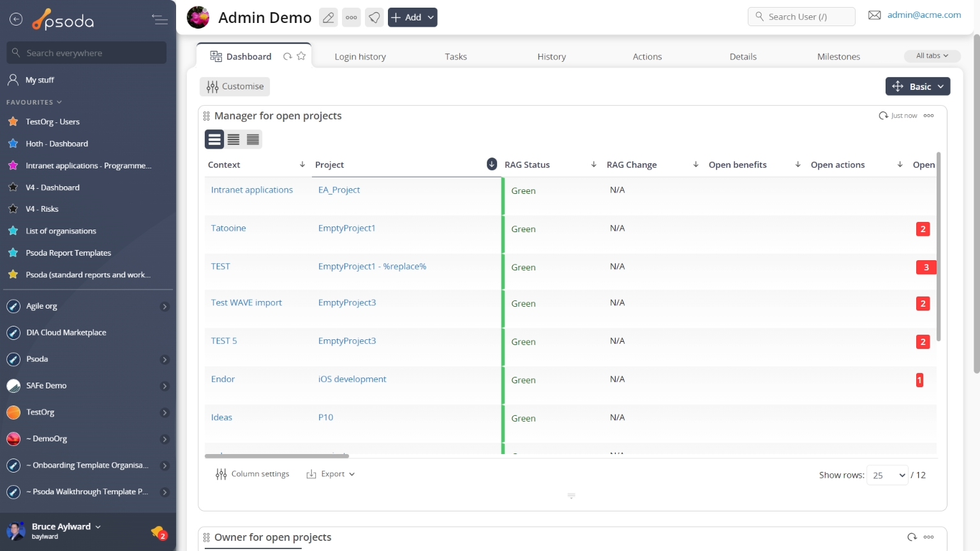
Task: Open the iOS development project link
Action: tap(352, 379)
